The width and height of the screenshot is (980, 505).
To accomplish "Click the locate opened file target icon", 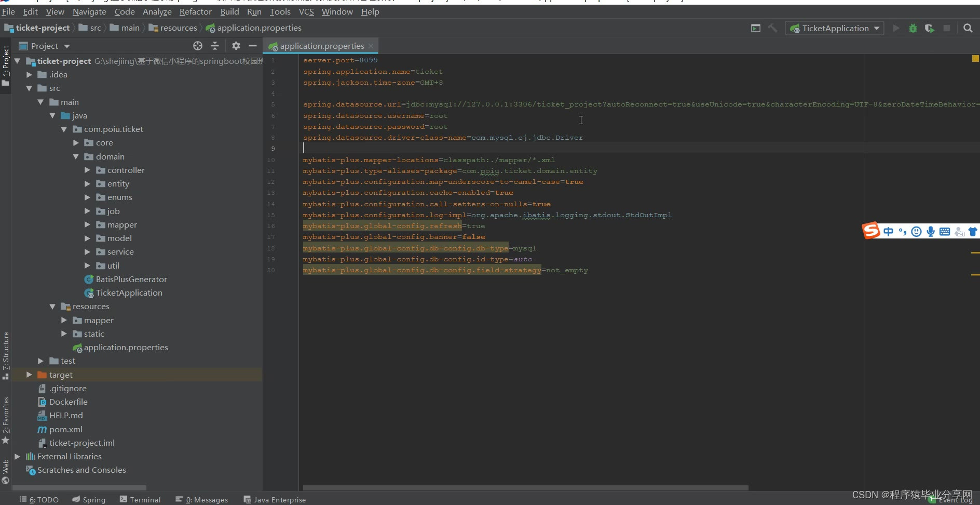I will pos(198,46).
